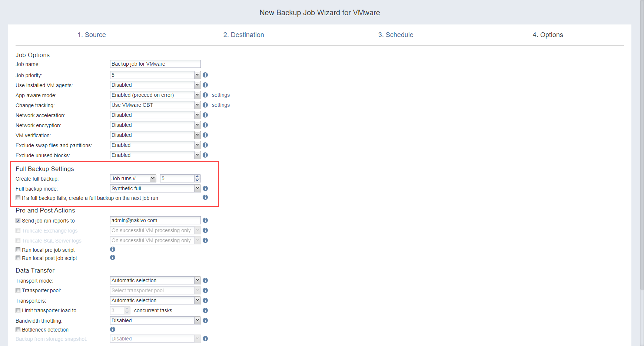Go to step 2. Destination
644x346 pixels.
click(x=243, y=35)
